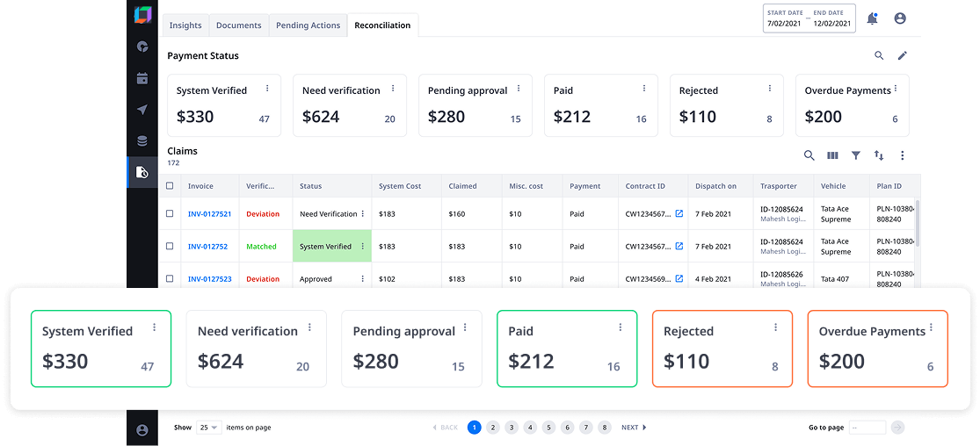Click the Go to page input
This screenshot has width=980, height=446.
(x=867, y=428)
